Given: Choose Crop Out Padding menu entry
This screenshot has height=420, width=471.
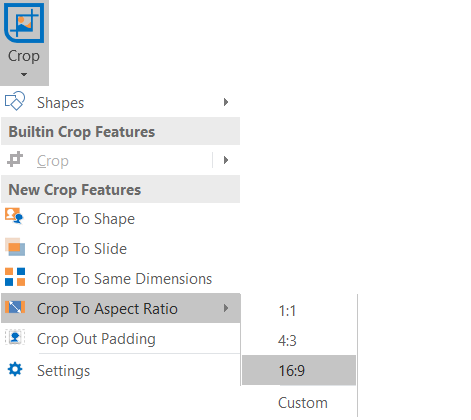Looking at the screenshot, I should tap(121, 338).
